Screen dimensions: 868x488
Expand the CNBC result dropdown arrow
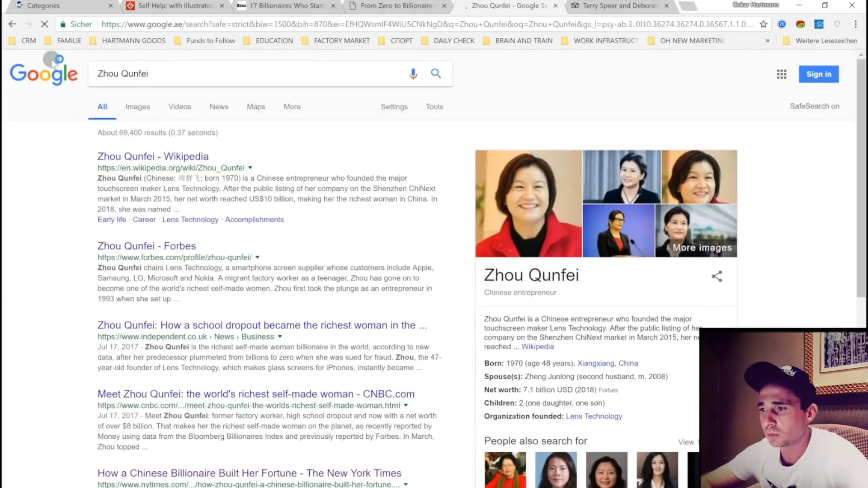coord(406,405)
